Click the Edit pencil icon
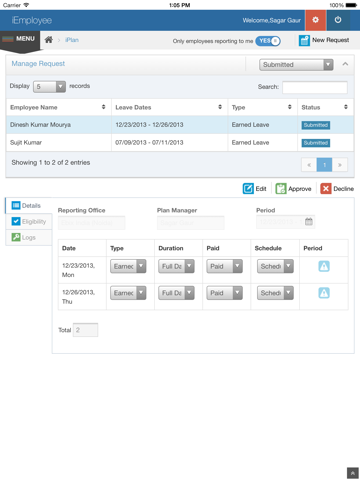Screen dimensions: 360x480 coord(248,189)
